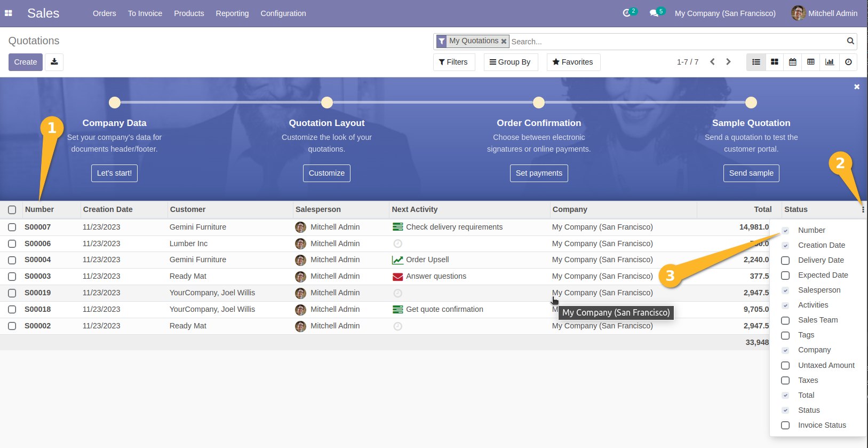Enable the Invoice Status column checkbox
The width and height of the screenshot is (868, 448).
click(785, 426)
